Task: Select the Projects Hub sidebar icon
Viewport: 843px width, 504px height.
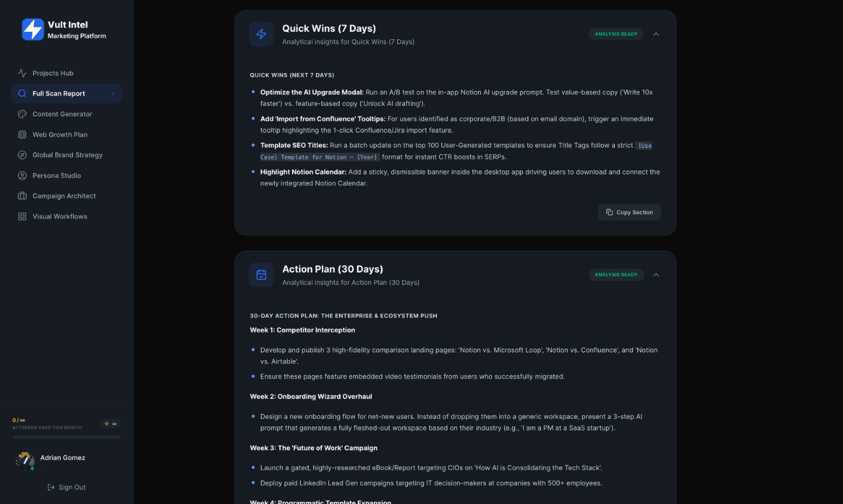Action: coord(21,73)
